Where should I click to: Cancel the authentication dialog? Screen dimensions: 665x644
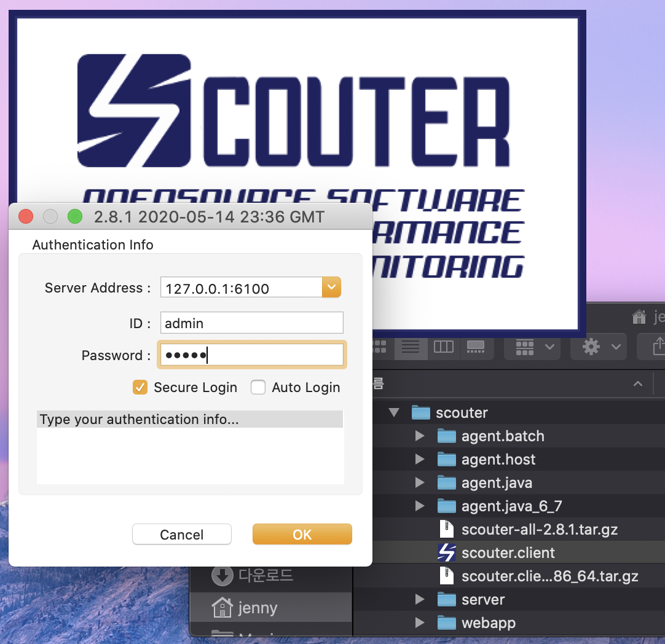click(x=181, y=534)
